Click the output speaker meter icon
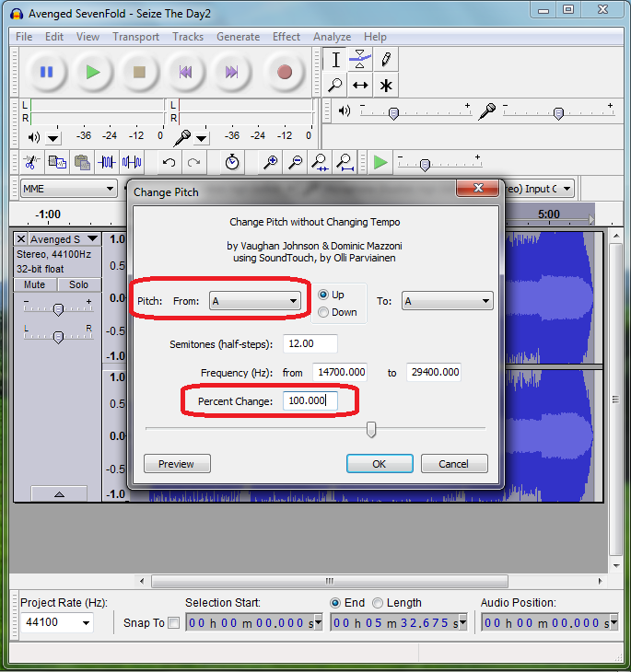This screenshot has height=672, width=631. click(33, 137)
